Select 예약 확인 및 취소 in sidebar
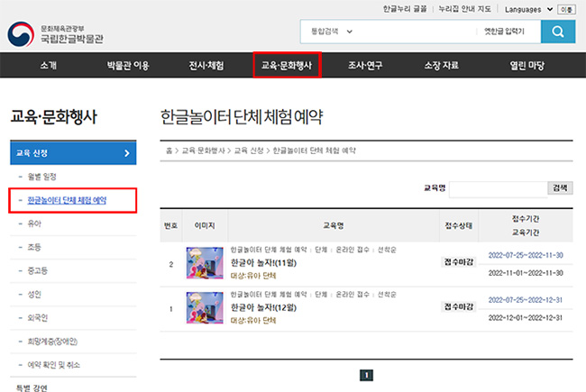This screenshot has height=392, width=586. [x=54, y=365]
